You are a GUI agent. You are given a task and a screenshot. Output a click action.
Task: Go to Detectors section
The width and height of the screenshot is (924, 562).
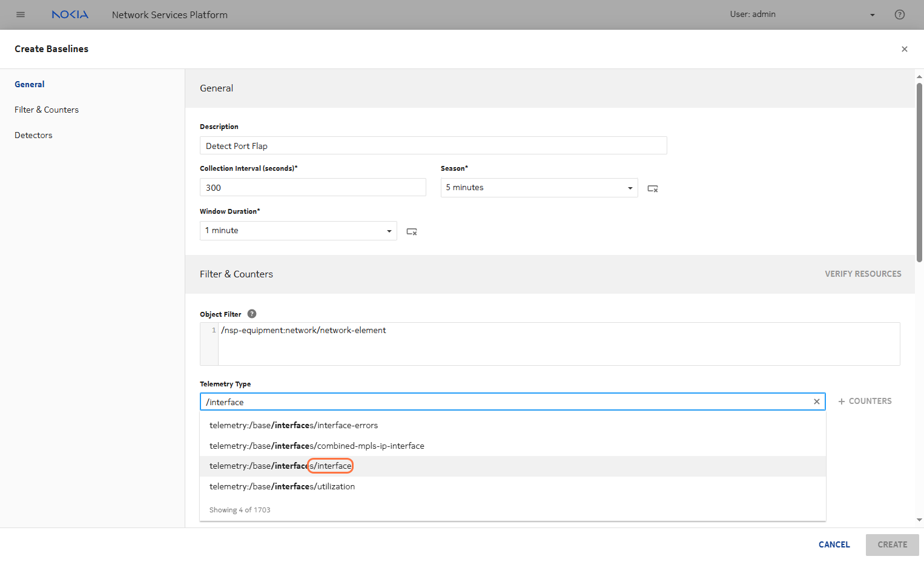33,135
